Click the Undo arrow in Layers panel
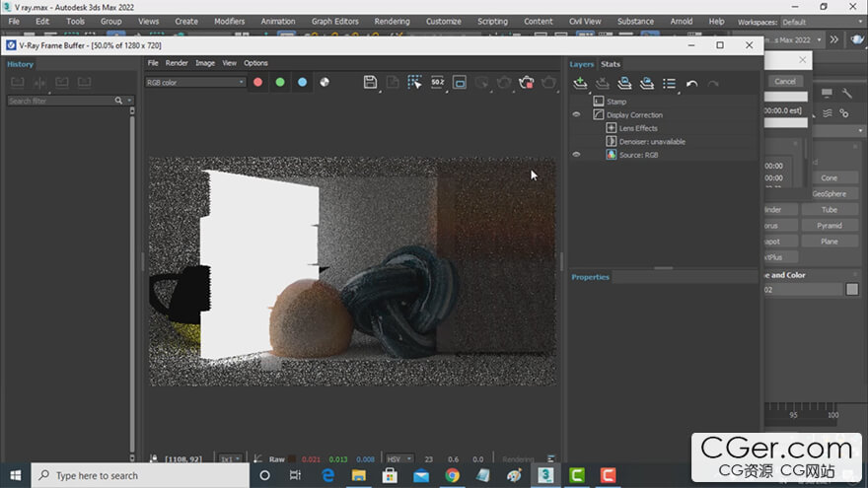 (692, 84)
